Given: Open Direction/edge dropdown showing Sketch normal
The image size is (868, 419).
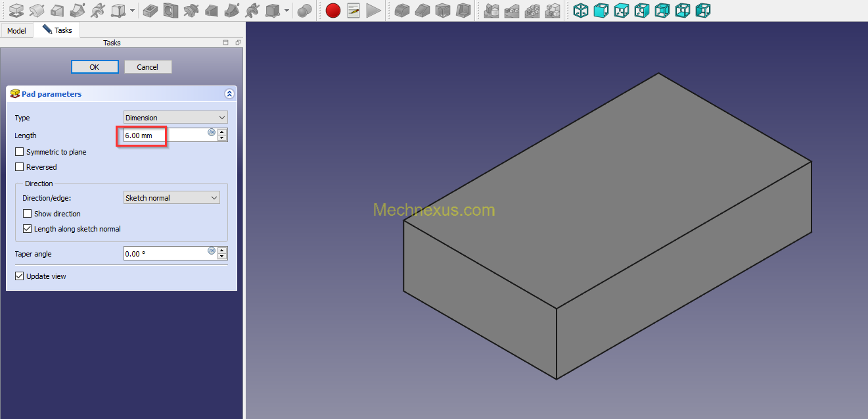Looking at the screenshot, I should click(171, 197).
